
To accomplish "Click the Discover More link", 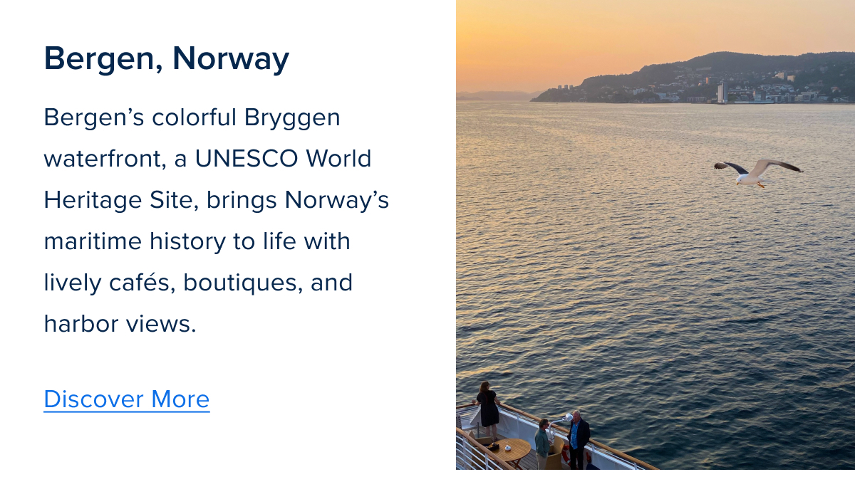I will 127,399.
